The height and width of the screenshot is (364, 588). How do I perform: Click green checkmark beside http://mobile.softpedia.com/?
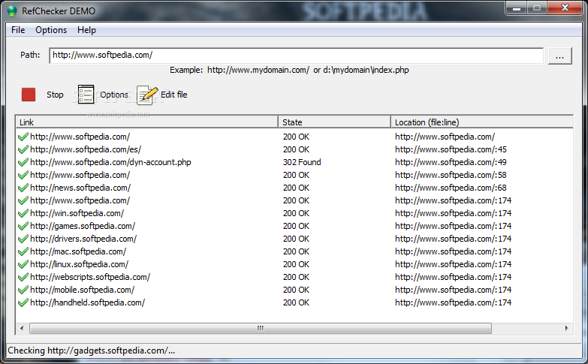23,290
